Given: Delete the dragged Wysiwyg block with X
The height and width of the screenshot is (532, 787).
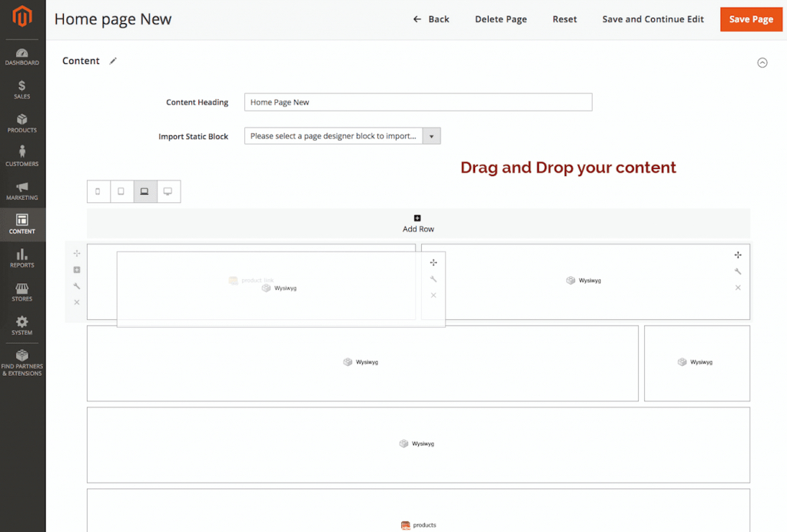Looking at the screenshot, I should (433, 295).
